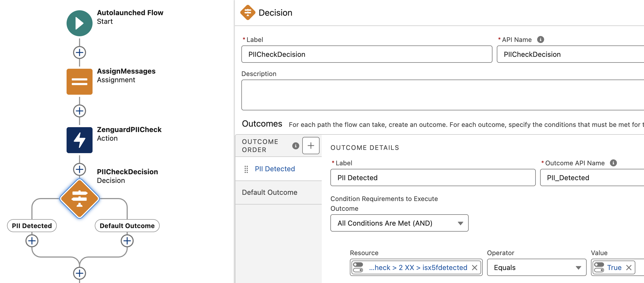Add element after the AssignMessages node
The height and width of the screenshot is (283, 644).
(80, 111)
